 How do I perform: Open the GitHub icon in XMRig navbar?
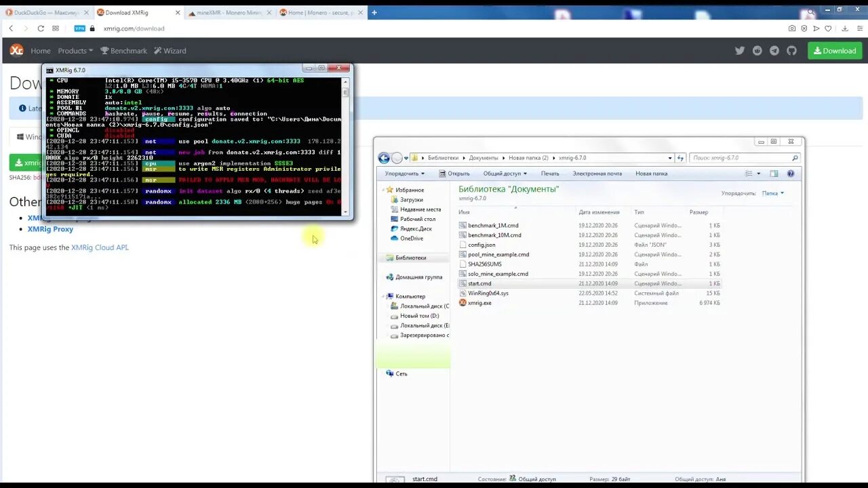(x=791, y=51)
